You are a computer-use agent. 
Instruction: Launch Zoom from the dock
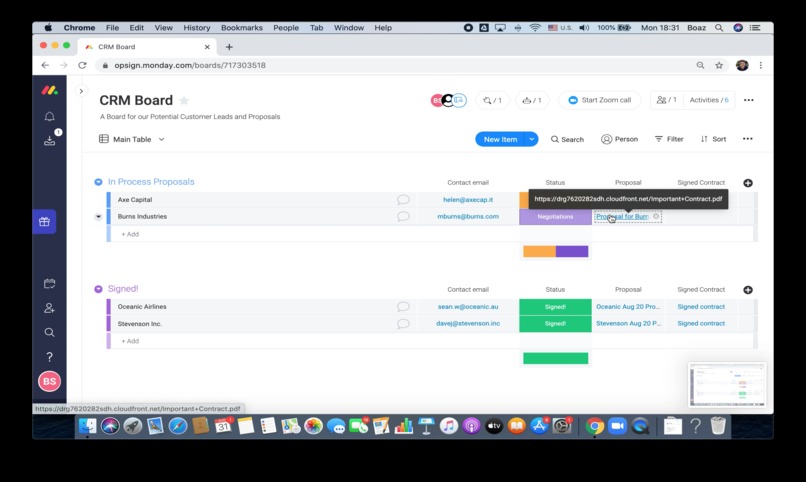pos(617,426)
